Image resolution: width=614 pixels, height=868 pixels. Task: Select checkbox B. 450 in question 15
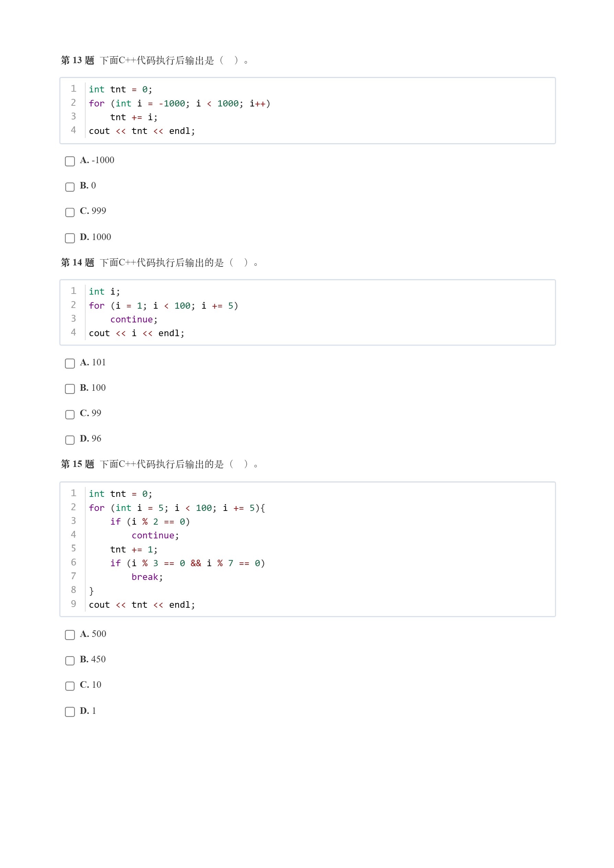[x=70, y=661]
